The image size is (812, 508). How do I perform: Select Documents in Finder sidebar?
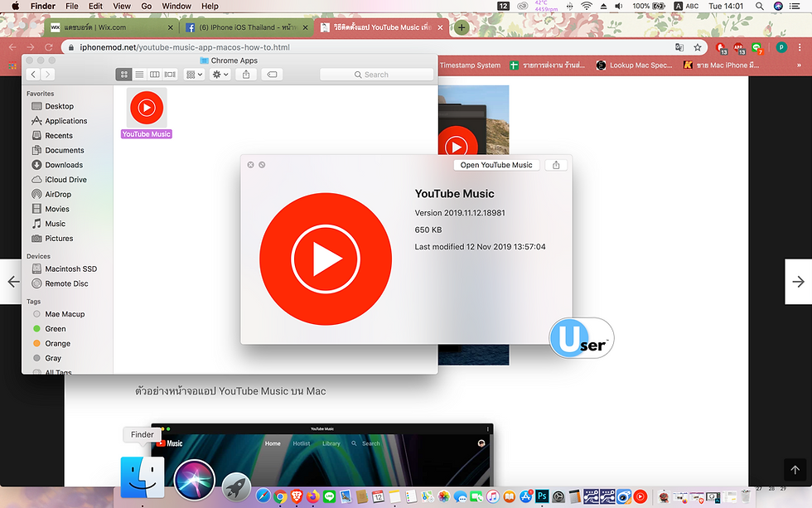point(65,150)
